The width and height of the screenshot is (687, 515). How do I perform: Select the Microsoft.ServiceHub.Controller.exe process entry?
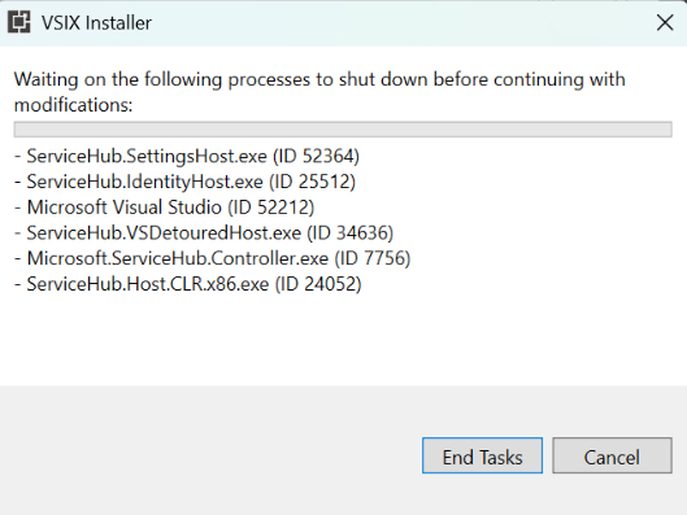pos(212,258)
